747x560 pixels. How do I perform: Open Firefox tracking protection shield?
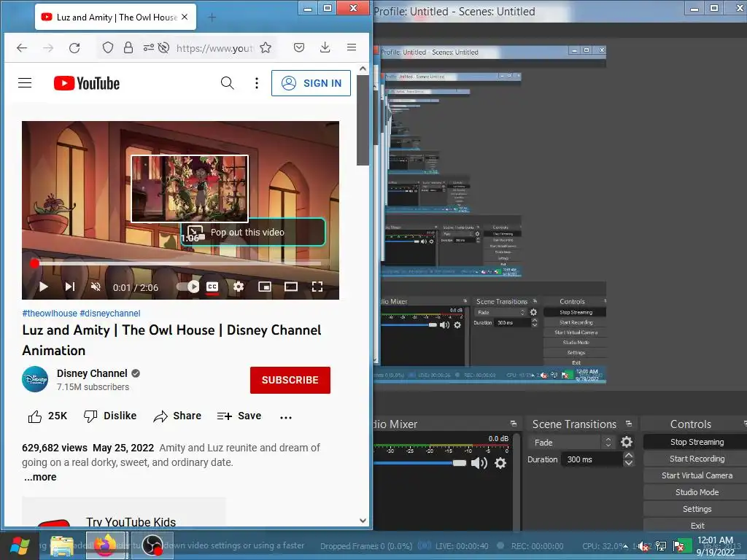[x=108, y=47]
